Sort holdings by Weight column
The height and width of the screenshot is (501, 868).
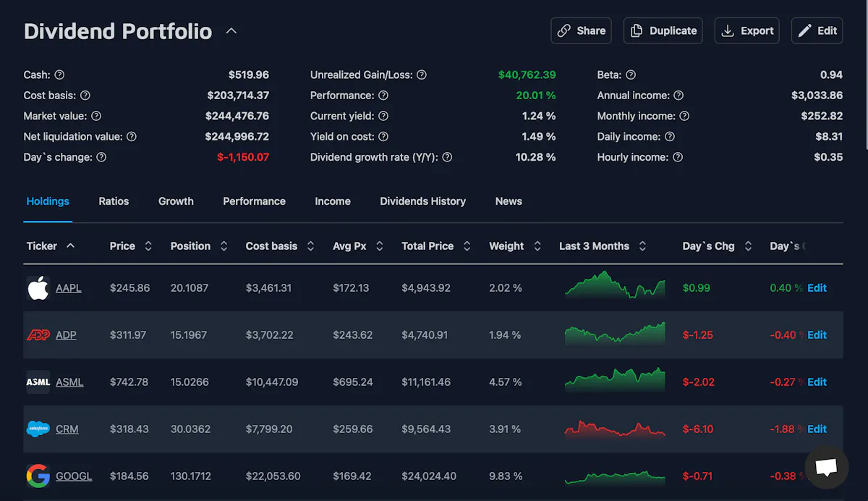[515, 246]
